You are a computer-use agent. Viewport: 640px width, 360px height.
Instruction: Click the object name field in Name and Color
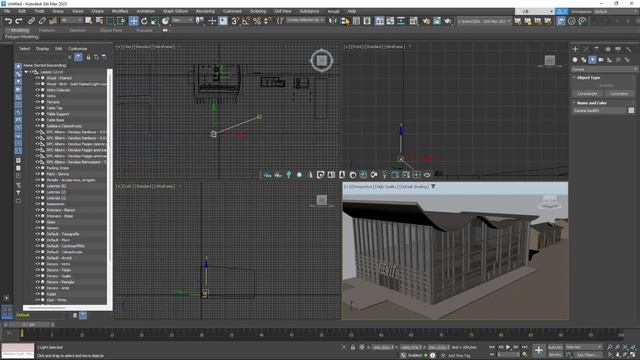pos(599,110)
